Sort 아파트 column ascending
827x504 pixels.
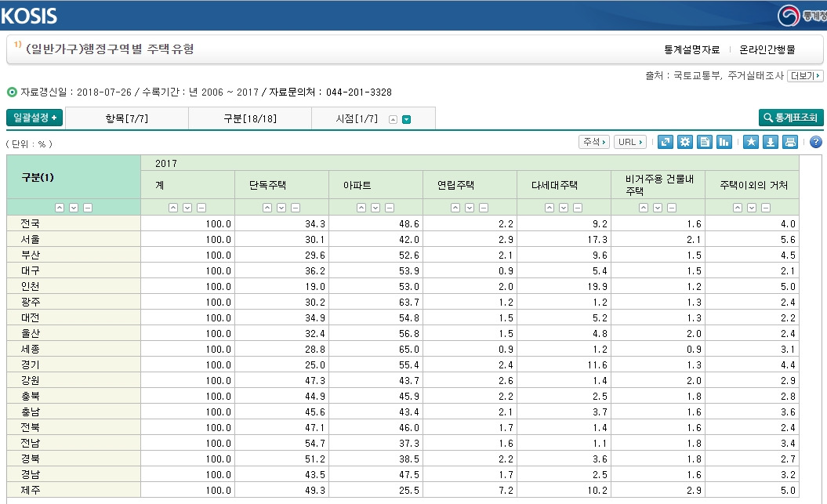pyautogui.click(x=361, y=208)
